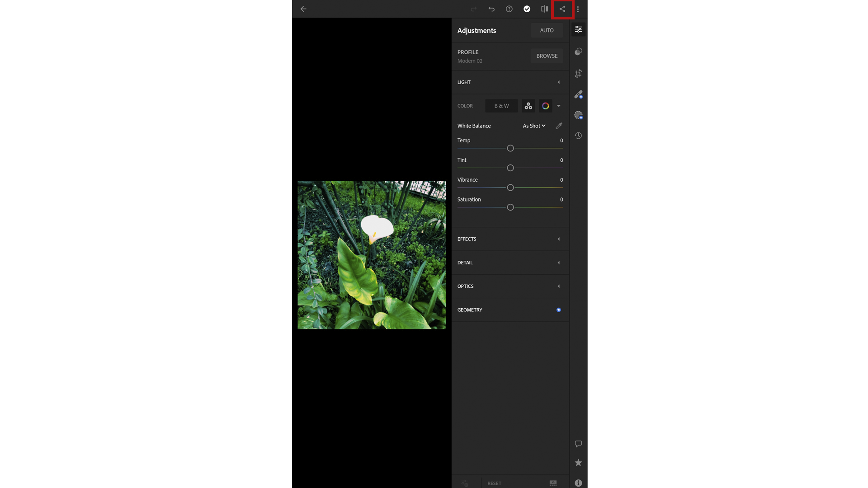Click the Tint slider handle
The image size is (868, 488).
(x=510, y=168)
